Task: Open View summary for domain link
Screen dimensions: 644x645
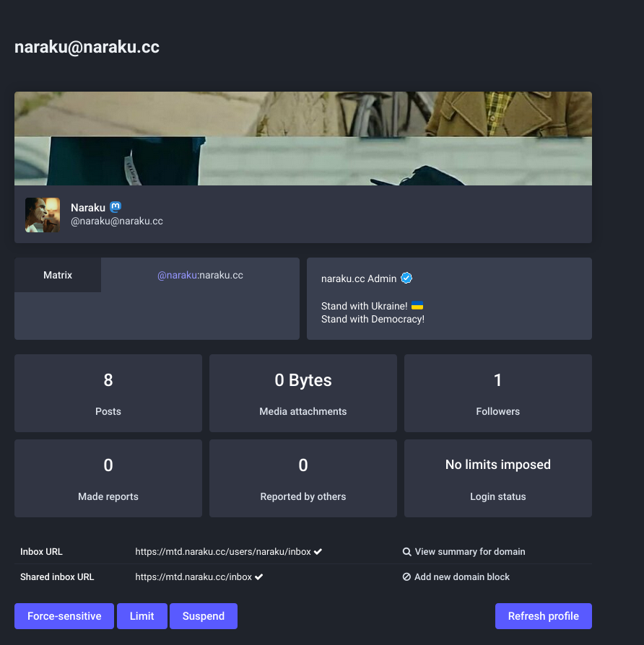Action: 469,552
